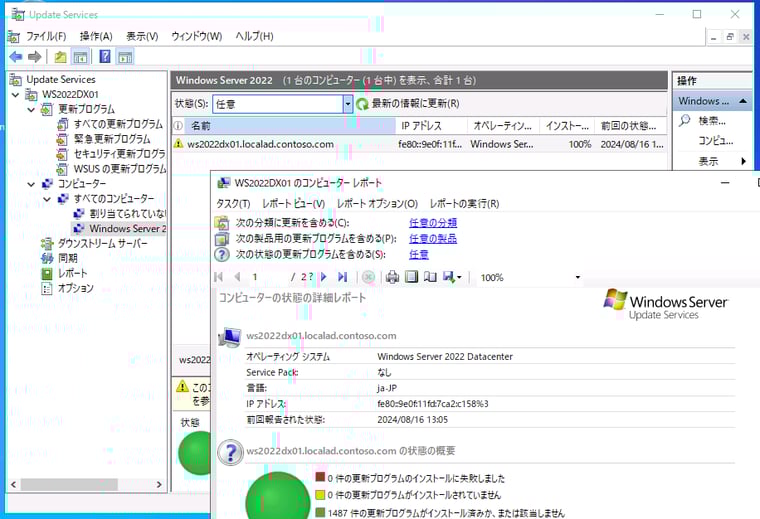Collapse the コンピューター tree node

pos(31,184)
